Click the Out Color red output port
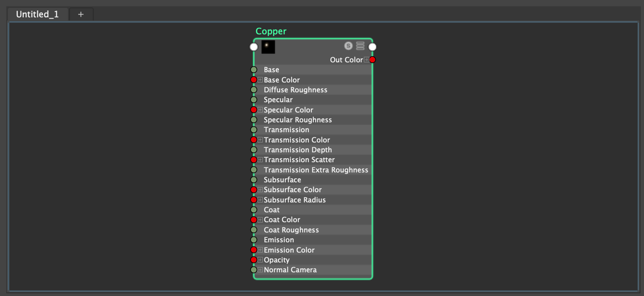644x296 pixels. 372,60
